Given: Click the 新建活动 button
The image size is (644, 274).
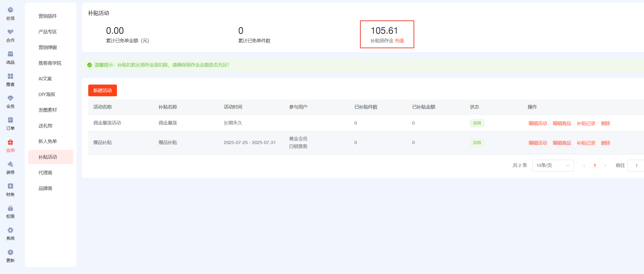Looking at the screenshot, I should [102, 91].
